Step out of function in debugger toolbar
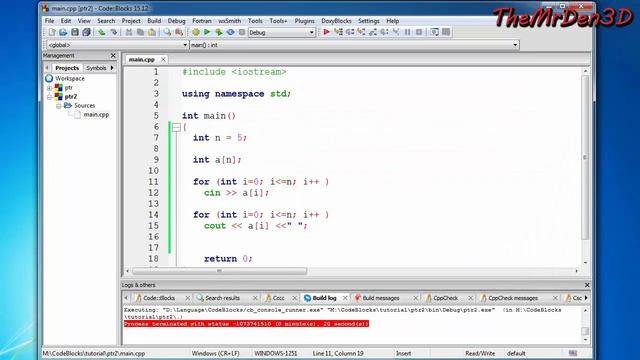This screenshot has width=640, height=360. [x=373, y=32]
